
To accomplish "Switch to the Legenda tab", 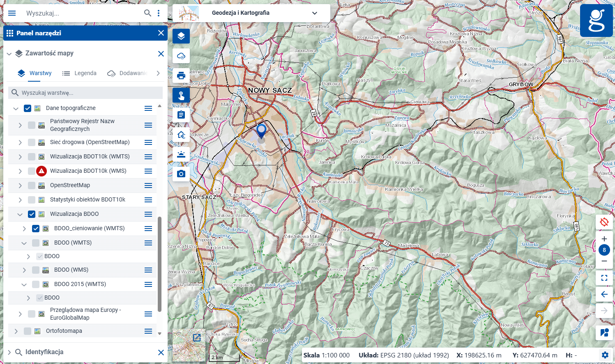I will click(79, 73).
